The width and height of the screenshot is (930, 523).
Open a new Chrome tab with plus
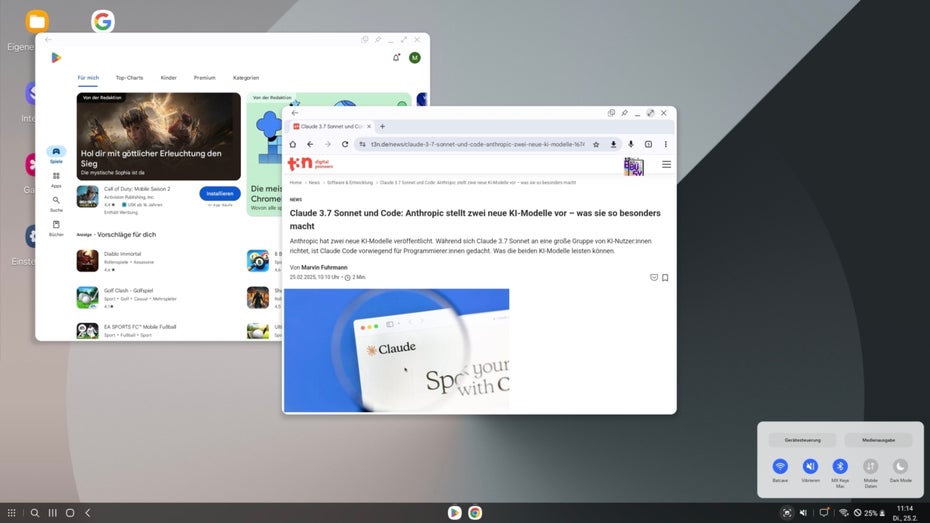click(x=382, y=126)
